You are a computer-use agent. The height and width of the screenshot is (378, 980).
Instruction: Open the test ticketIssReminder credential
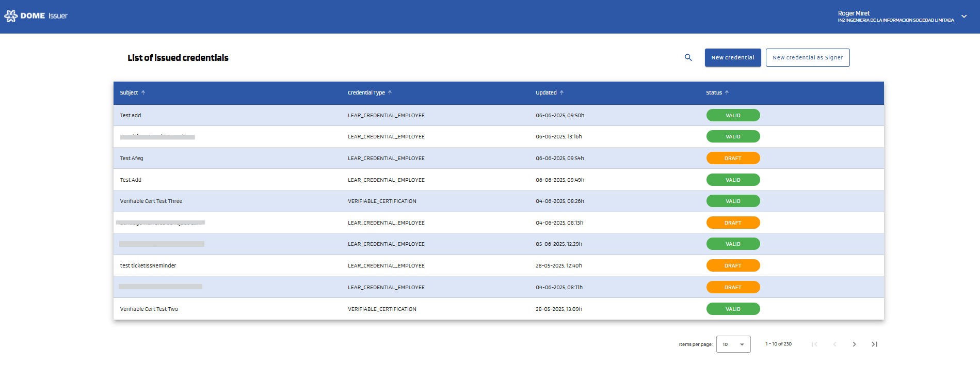coord(148,266)
